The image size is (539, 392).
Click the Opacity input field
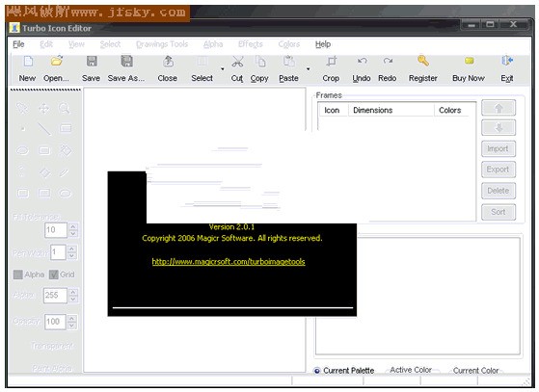[x=55, y=322]
